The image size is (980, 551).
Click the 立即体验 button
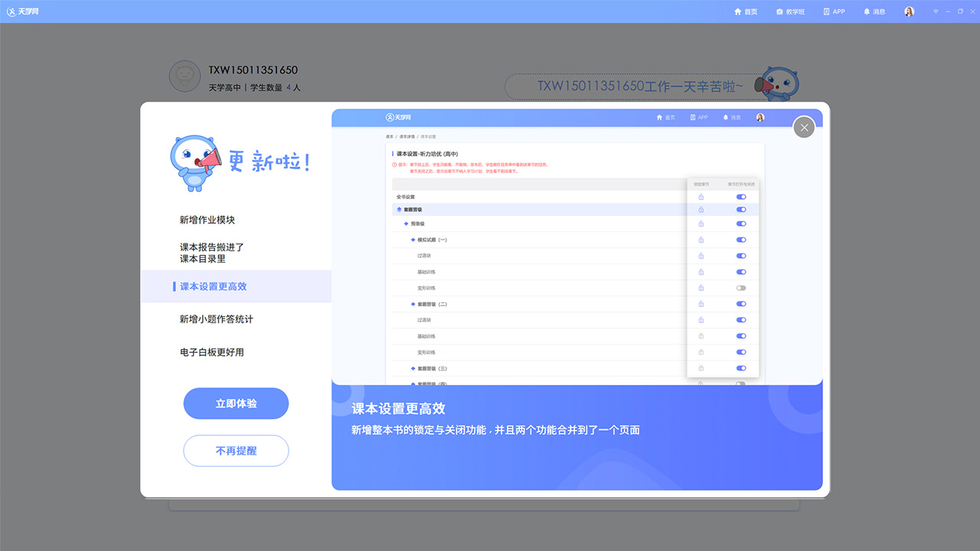[x=236, y=403]
